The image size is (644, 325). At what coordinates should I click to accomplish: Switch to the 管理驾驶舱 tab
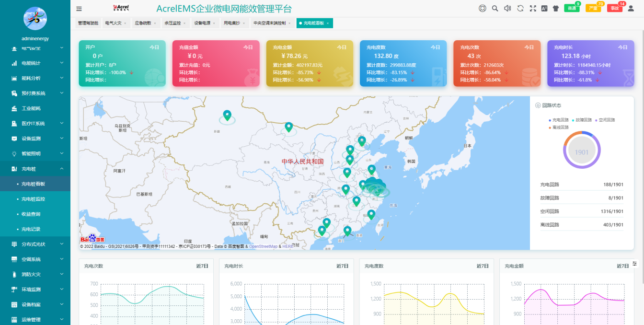click(x=88, y=23)
